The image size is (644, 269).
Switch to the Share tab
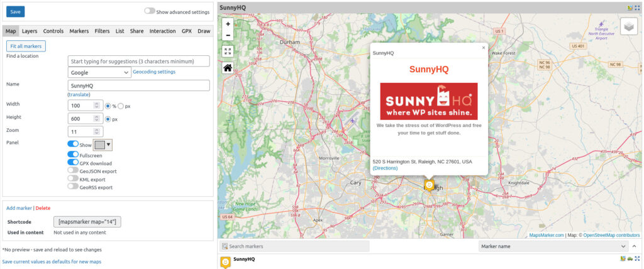(x=136, y=31)
